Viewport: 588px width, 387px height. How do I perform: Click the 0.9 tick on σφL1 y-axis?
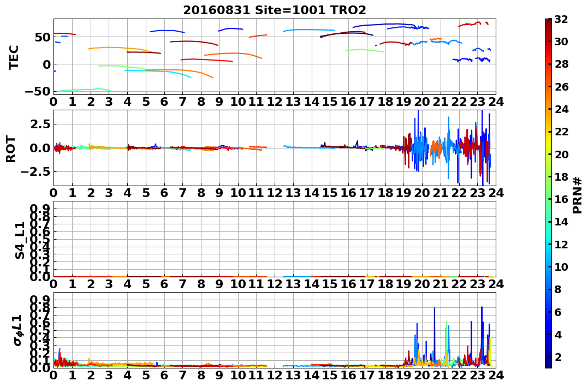(40, 300)
